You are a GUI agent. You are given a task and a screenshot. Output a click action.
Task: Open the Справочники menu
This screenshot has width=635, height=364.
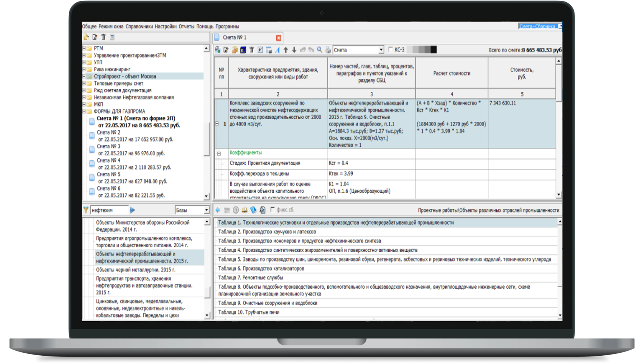click(139, 26)
